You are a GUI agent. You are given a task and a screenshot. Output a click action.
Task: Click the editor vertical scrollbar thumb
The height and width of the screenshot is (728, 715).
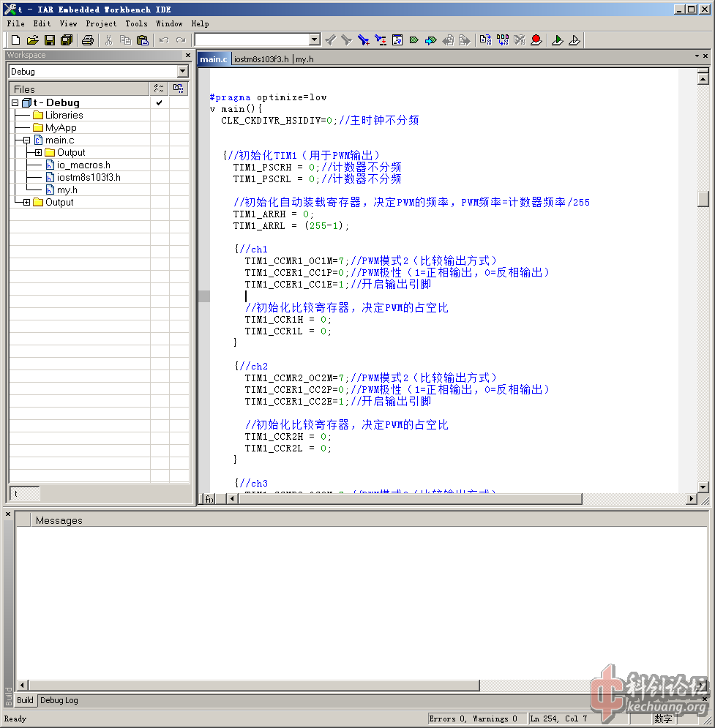[x=703, y=199]
